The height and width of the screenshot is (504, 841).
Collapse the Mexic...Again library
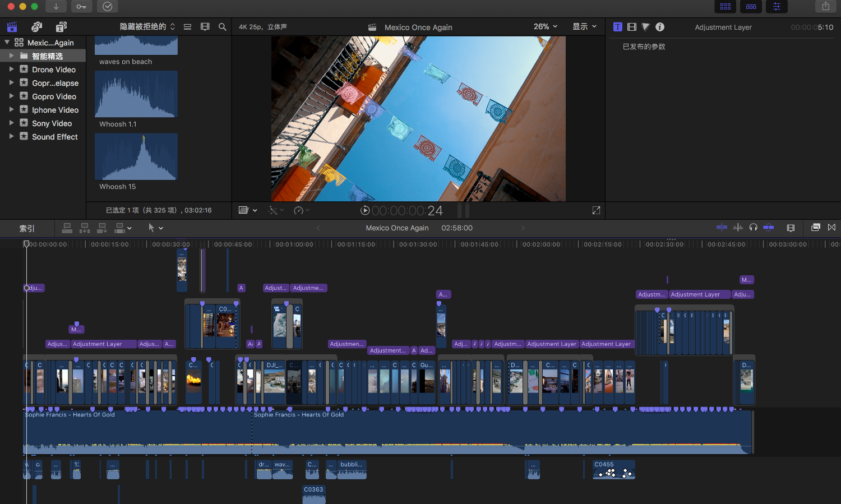click(x=7, y=43)
